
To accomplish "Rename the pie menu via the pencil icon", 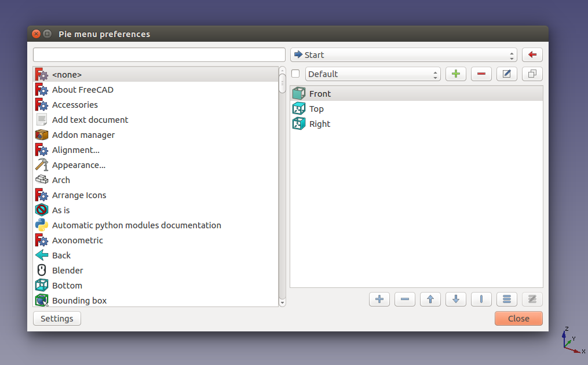I will (506, 74).
